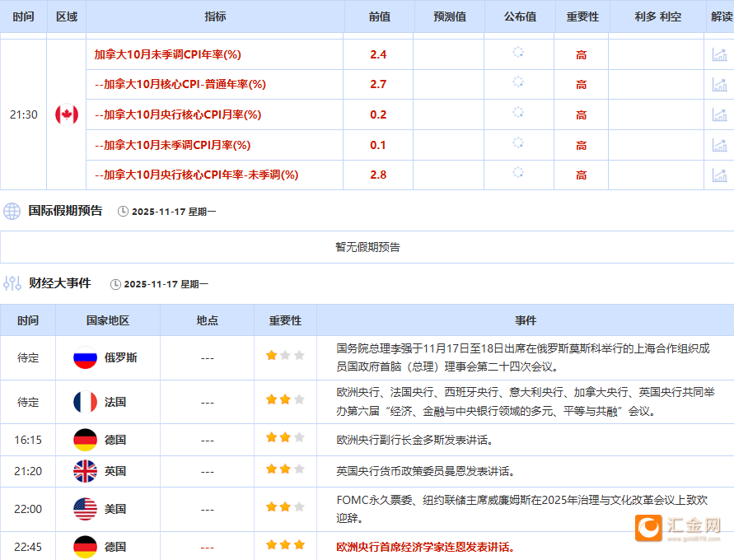Click the UK flag icon

[x=85, y=471]
